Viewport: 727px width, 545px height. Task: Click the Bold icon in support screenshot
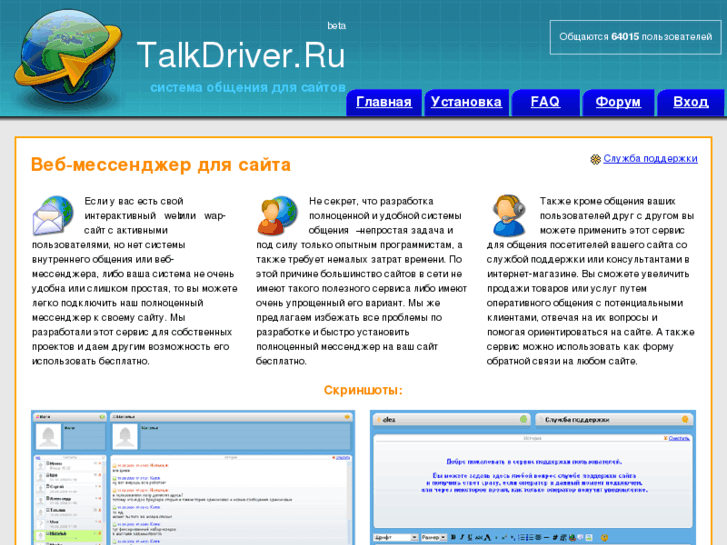[453, 538]
